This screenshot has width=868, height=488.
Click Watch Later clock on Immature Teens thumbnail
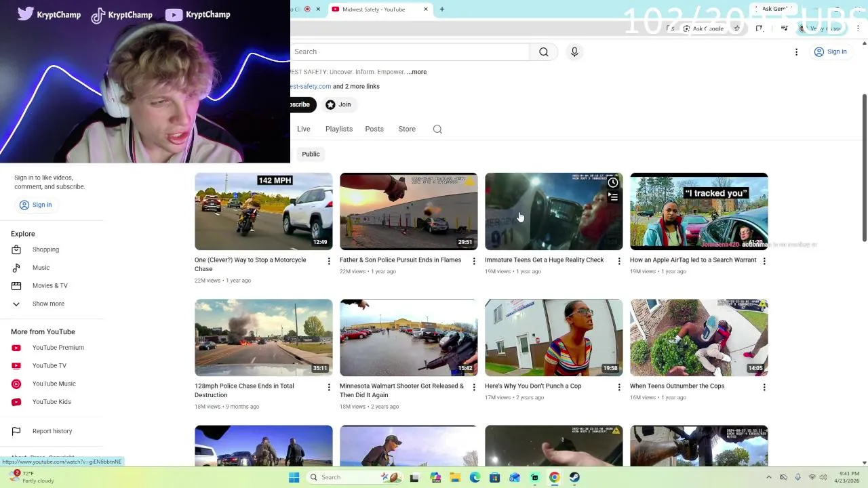pyautogui.click(x=613, y=182)
